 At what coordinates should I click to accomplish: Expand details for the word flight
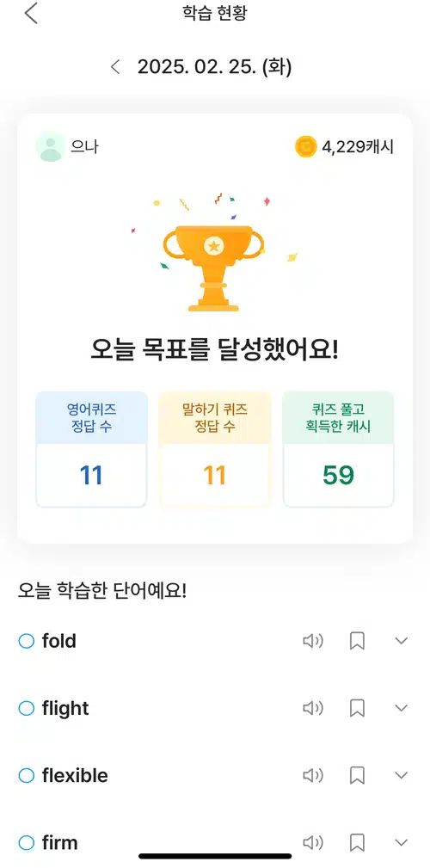click(x=402, y=708)
